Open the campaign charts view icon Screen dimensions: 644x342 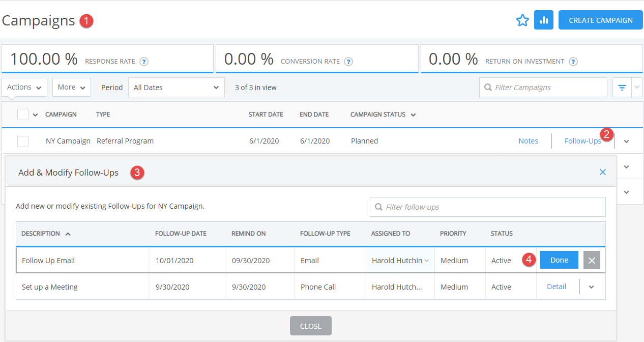[544, 20]
